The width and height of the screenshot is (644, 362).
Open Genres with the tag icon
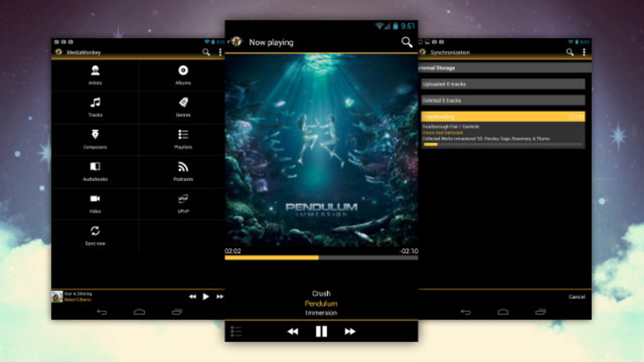183,107
